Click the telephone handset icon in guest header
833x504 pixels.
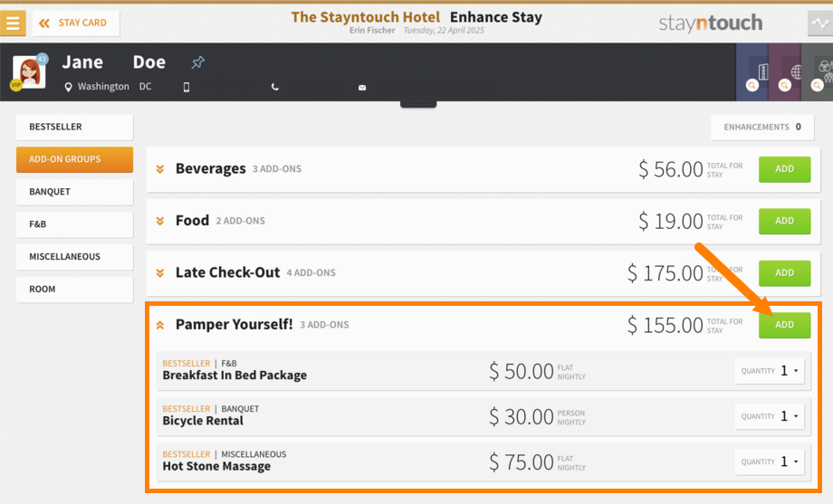tap(274, 87)
